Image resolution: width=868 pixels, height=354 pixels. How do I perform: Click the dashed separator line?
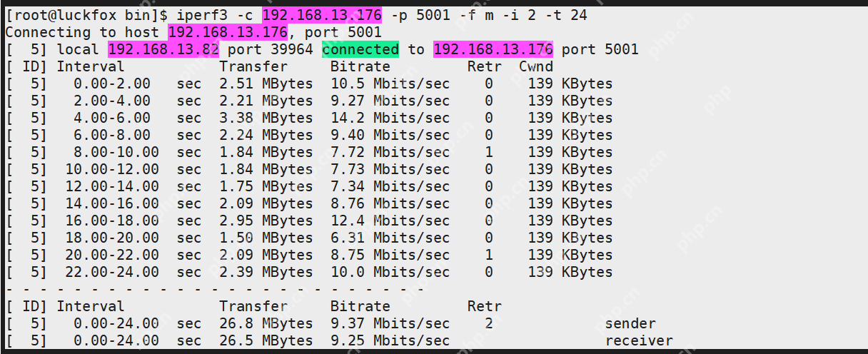pyautogui.click(x=214, y=289)
